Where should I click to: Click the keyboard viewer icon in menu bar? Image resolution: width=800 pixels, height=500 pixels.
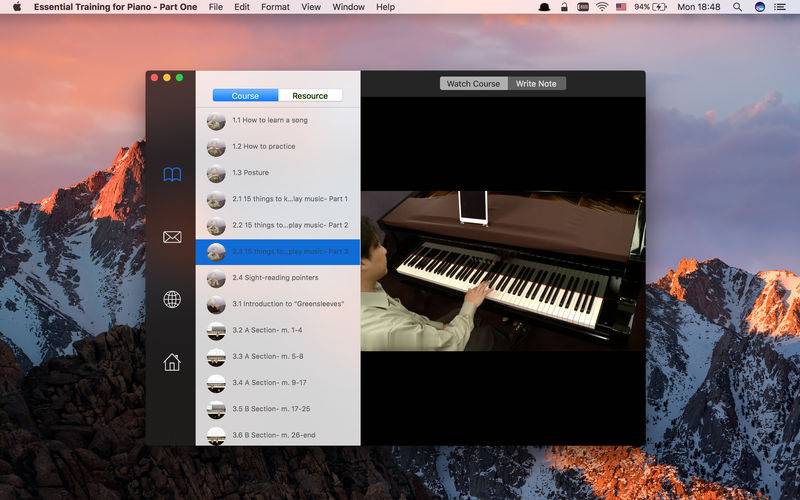tap(583, 7)
